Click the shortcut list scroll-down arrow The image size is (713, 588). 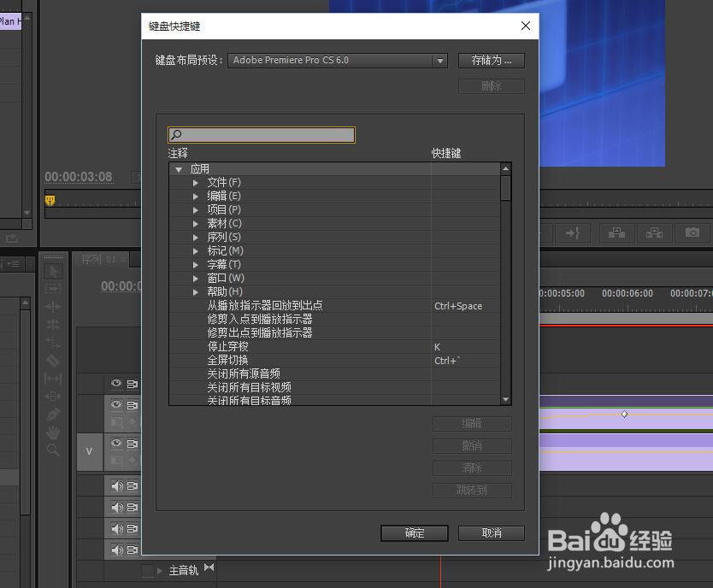click(x=505, y=399)
